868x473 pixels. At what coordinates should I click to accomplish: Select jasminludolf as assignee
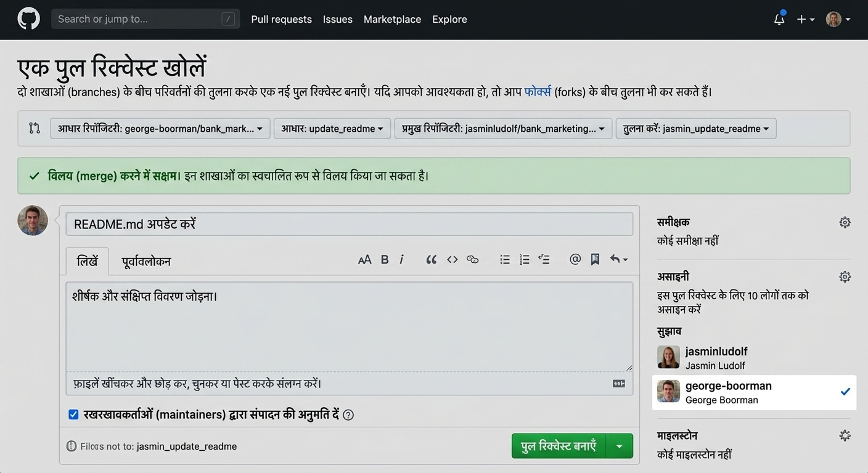(755, 358)
